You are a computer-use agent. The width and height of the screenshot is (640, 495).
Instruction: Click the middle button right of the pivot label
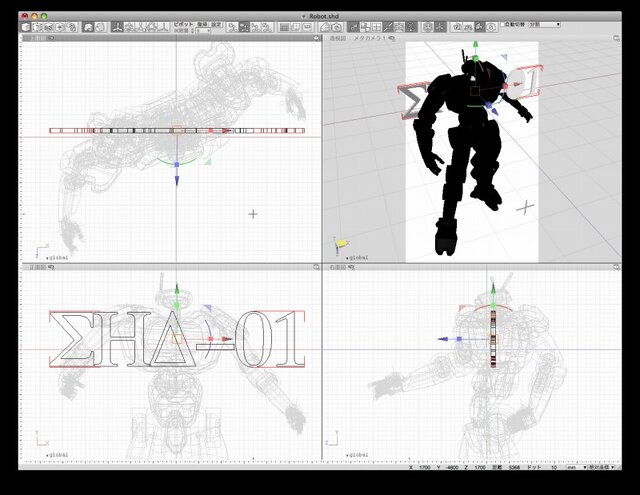(x=202, y=24)
